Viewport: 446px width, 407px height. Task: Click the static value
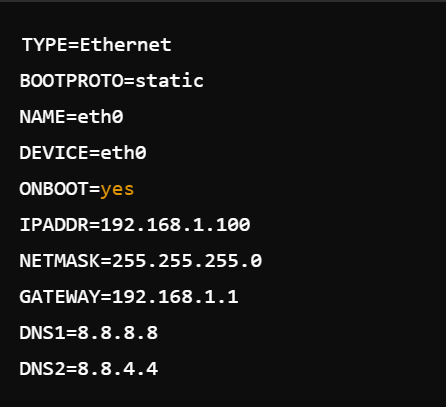click(169, 81)
